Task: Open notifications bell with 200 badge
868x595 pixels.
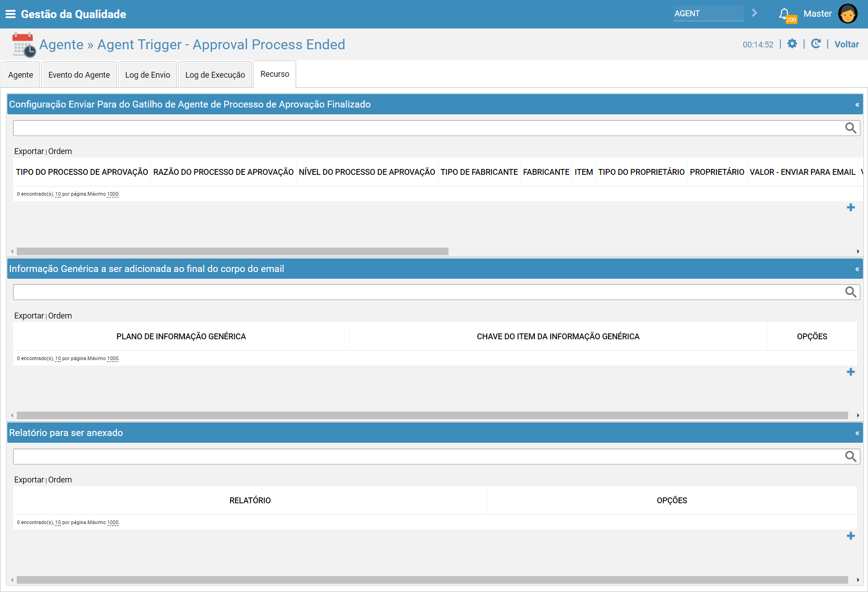Action: pyautogui.click(x=787, y=14)
